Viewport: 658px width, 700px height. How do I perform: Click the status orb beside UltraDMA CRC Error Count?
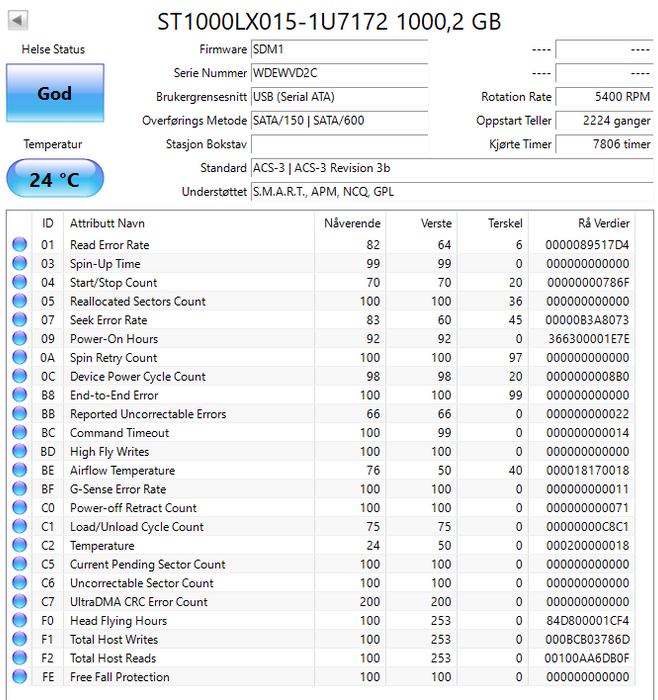click(20, 602)
